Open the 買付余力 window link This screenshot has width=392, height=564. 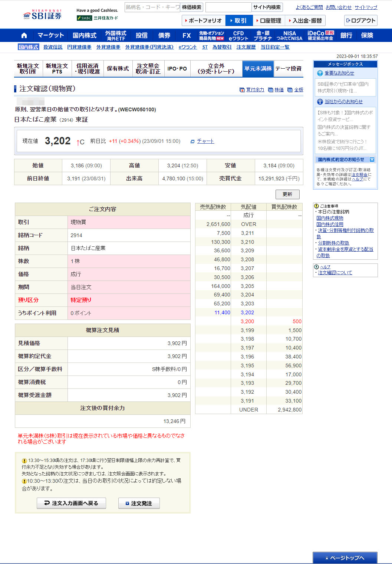[255, 90]
